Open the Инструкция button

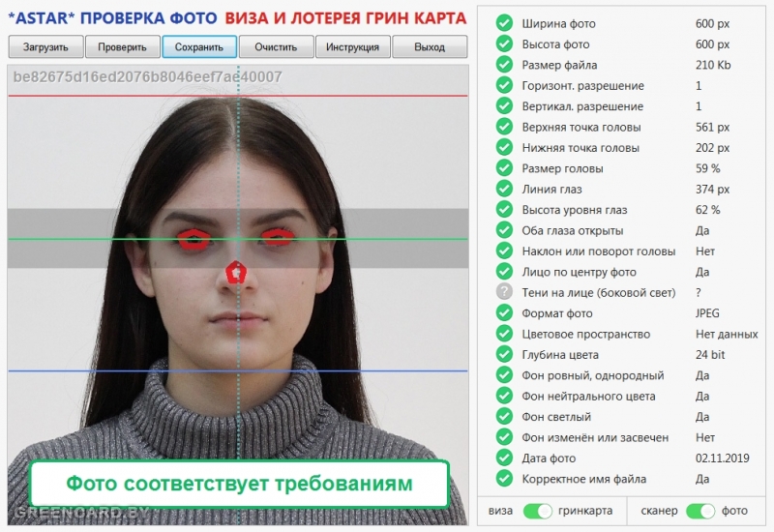pyautogui.click(x=352, y=46)
